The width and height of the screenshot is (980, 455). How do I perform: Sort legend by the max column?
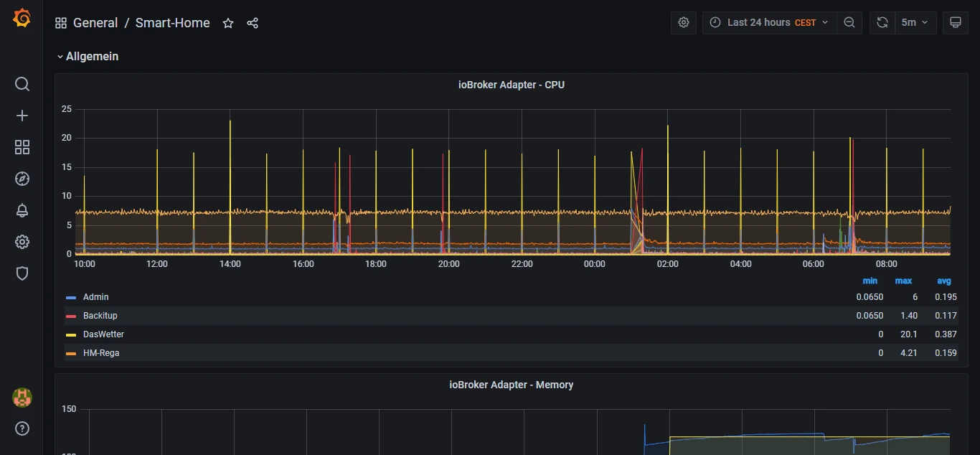pos(903,281)
